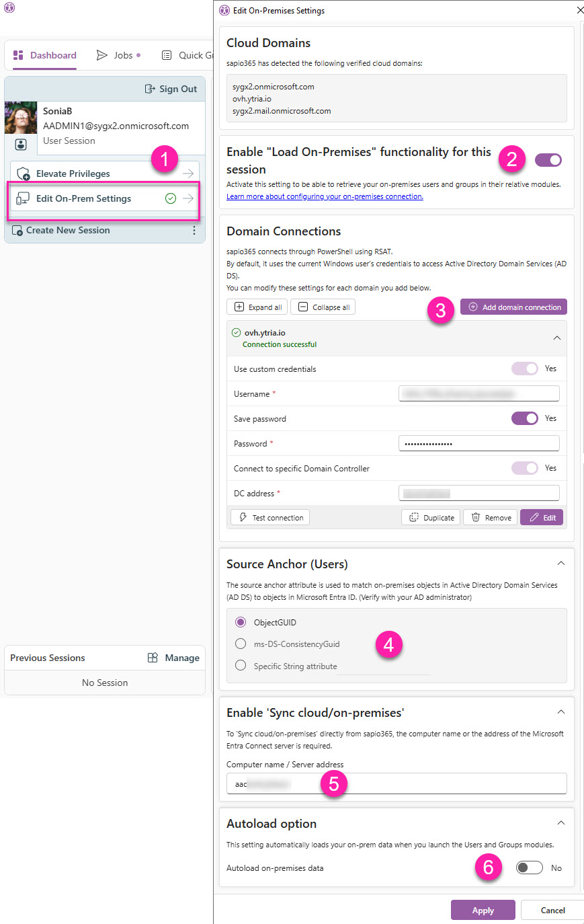Click the Create New Session icon

pos(17,231)
